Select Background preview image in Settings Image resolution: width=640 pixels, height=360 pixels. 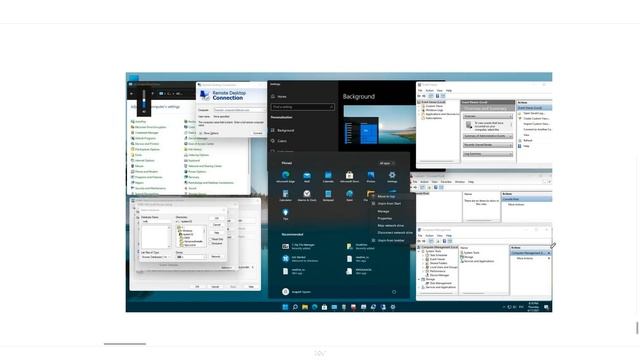(380, 124)
